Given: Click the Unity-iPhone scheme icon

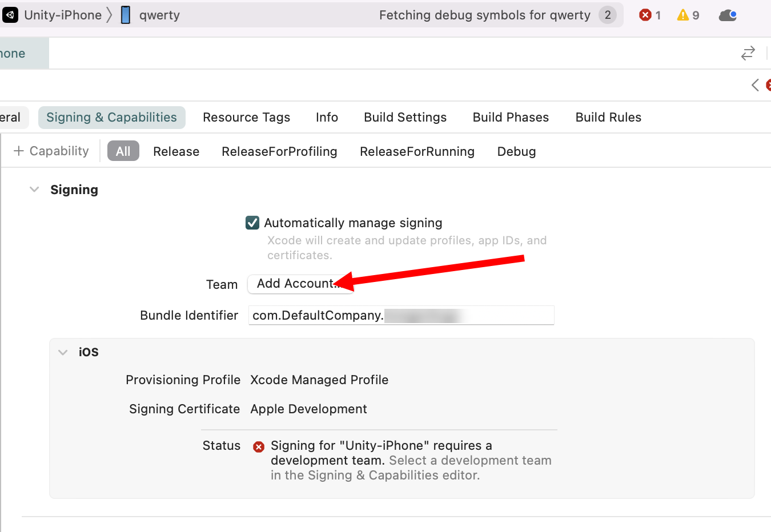Looking at the screenshot, I should click(x=10, y=15).
